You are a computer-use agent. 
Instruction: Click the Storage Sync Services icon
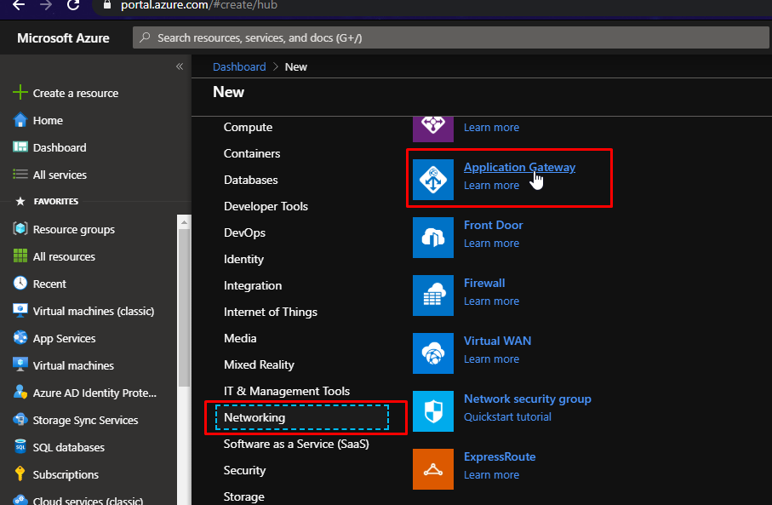tap(20, 419)
